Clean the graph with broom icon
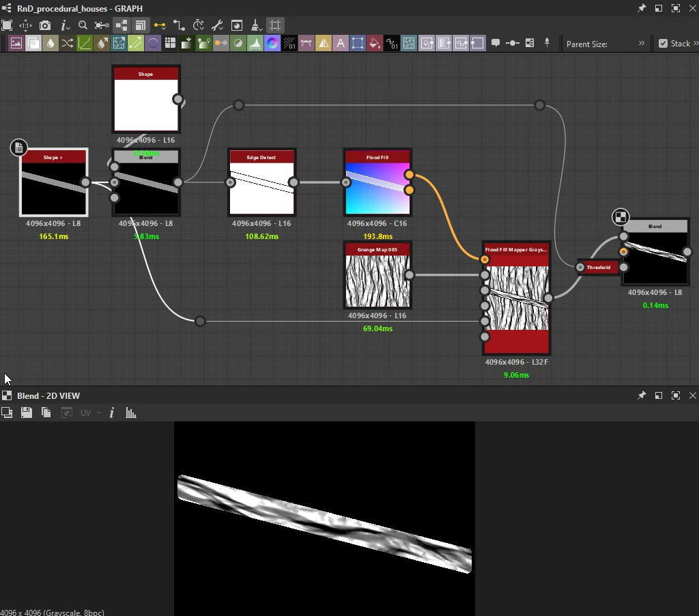This screenshot has width=699, height=616. 256,25
